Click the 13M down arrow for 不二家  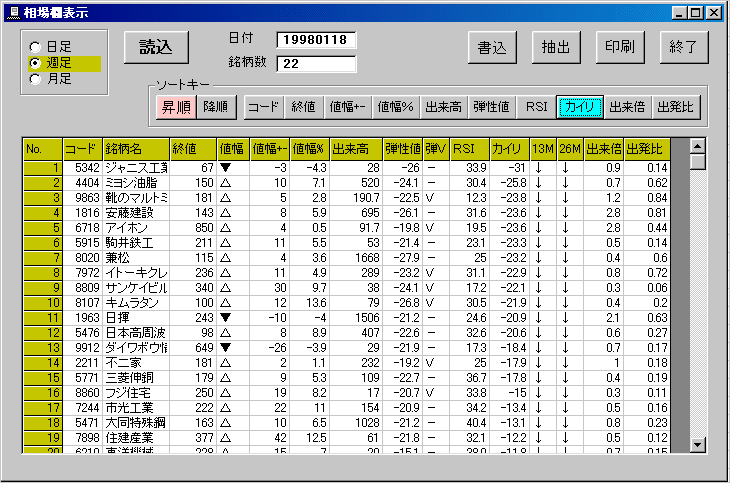coord(539,363)
